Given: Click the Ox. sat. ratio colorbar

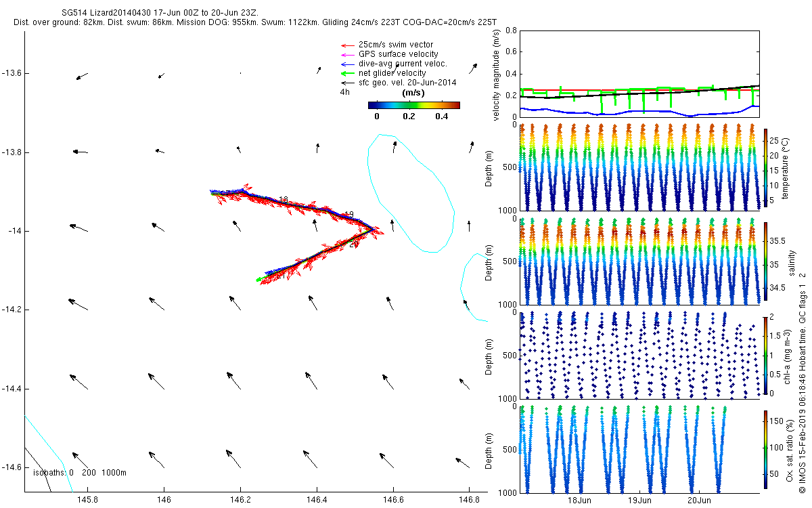Looking at the screenshot, I should point(766,449).
